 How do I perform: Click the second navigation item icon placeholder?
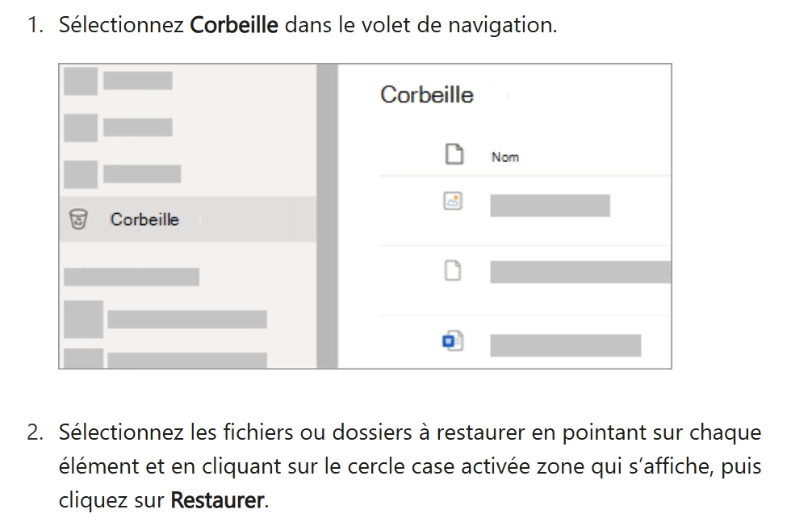pos(81,128)
